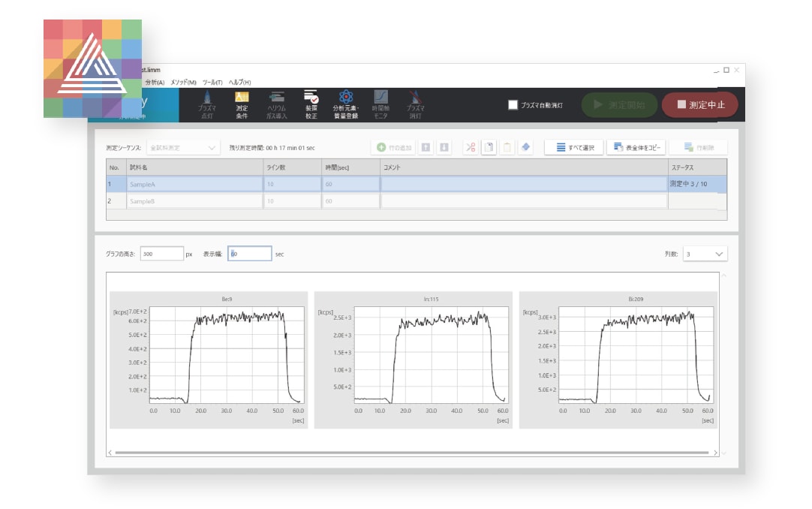The height and width of the screenshot is (509, 812).
Task: Click the すべて選択 select all button
Action: point(574,148)
